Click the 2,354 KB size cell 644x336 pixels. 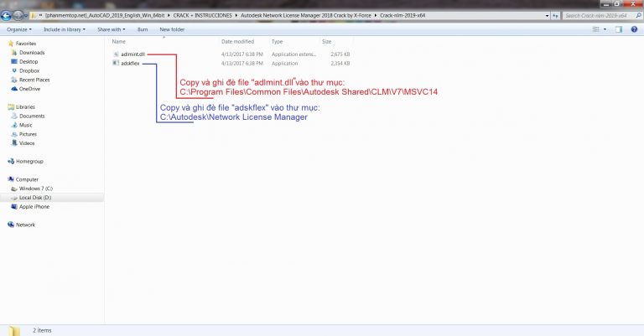click(x=340, y=64)
